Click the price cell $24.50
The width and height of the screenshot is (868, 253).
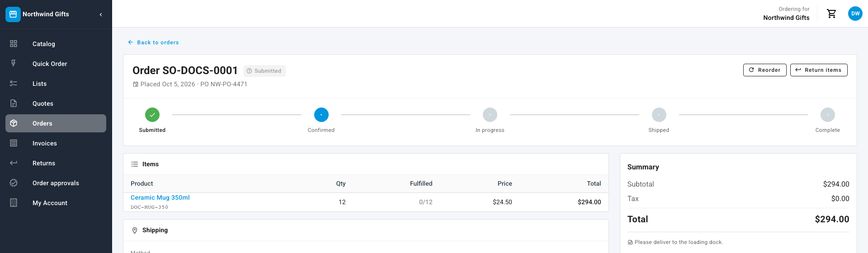502,202
